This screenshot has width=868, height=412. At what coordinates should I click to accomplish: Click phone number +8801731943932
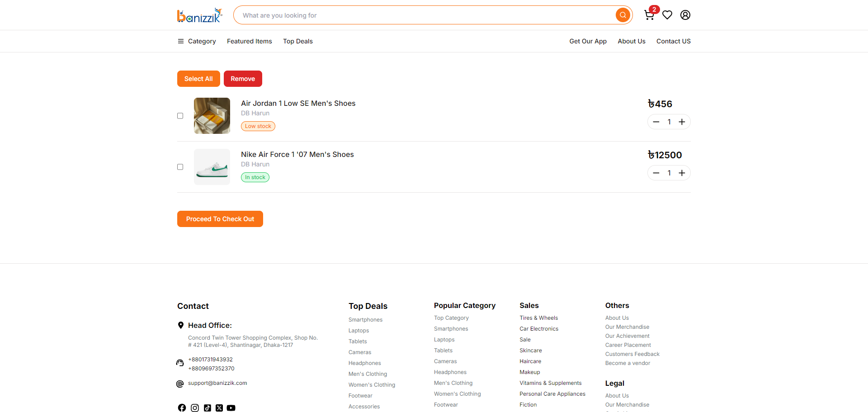pyautogui.click(x=210, y=360)
